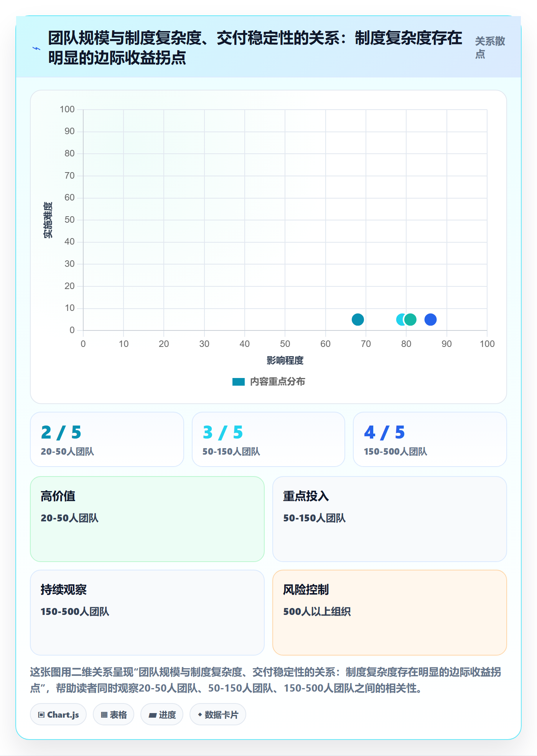
Task: Open the 重点投入 quadrant card
Action: [390, 519]
